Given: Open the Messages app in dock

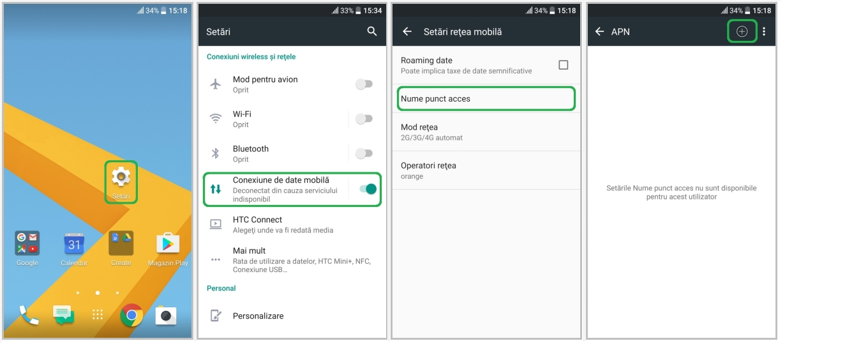Looking at the screenshot, I should click(x=63, y=315).
